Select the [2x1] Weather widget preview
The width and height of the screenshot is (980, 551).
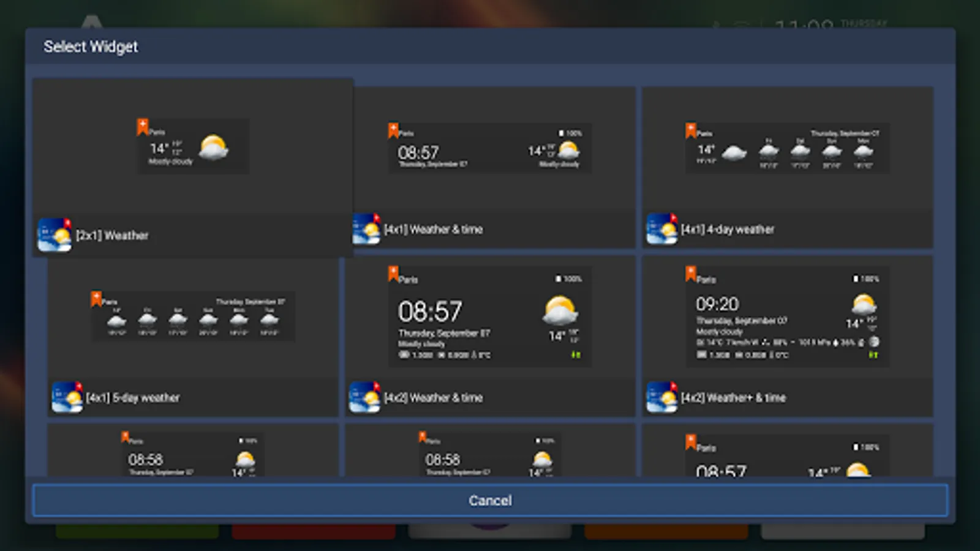pos(192,146)
